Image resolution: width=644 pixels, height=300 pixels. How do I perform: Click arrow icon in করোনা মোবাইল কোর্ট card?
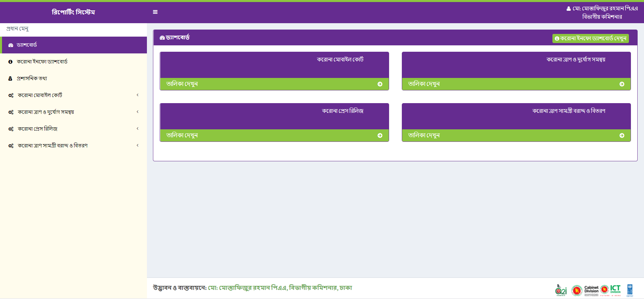(380, 84)
